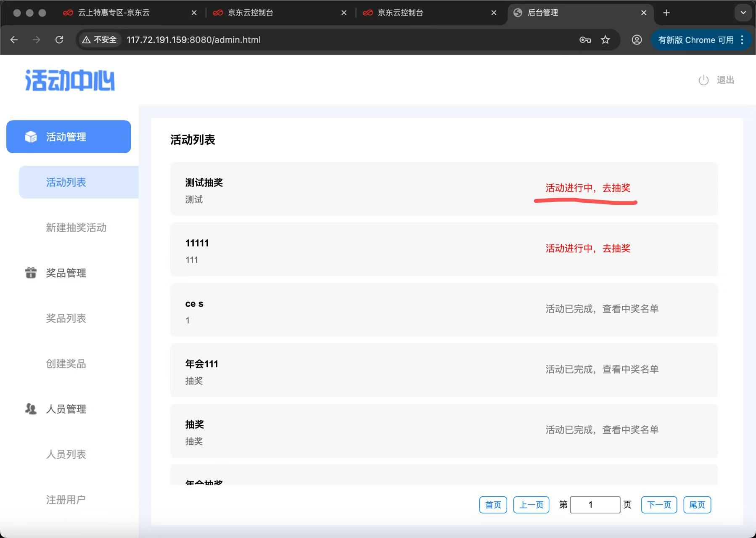The image size is (756, 538).
Task: Click the 活动中心 logo
Action: [70, 80]
